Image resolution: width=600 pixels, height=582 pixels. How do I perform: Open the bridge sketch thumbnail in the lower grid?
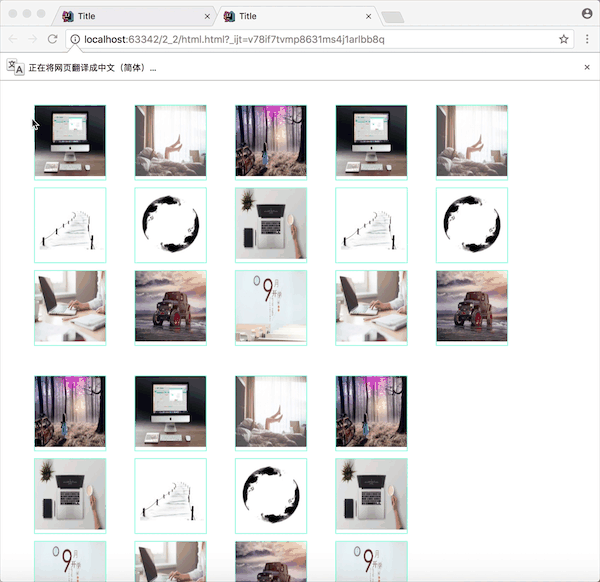pos(170,494)
